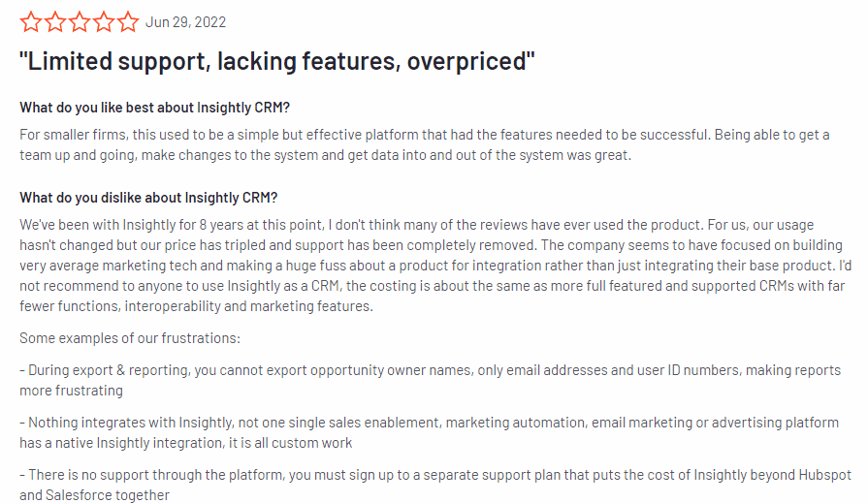Click "What do you dislike about Insightly CRM?" heading
Viewport: 868px width, 503px height.
pyautogui.click(x=148, y=198)
